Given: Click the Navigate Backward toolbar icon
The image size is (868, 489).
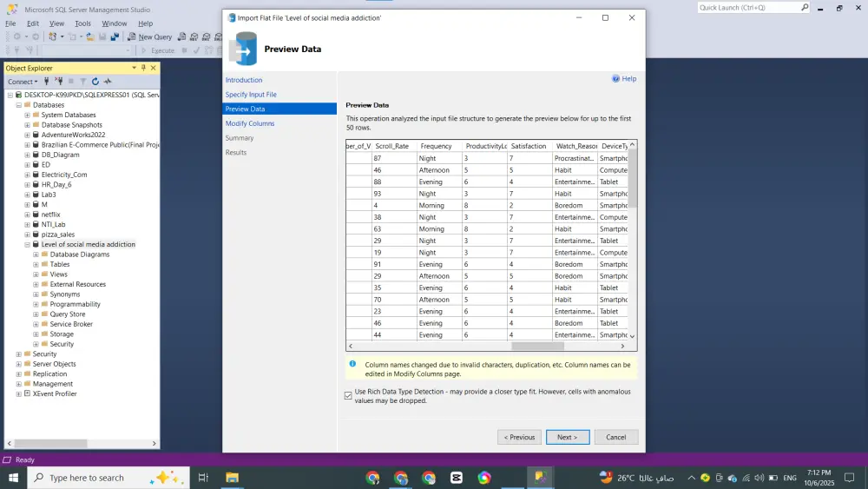Looking at the screenshot, I should (x=17, y=36).
